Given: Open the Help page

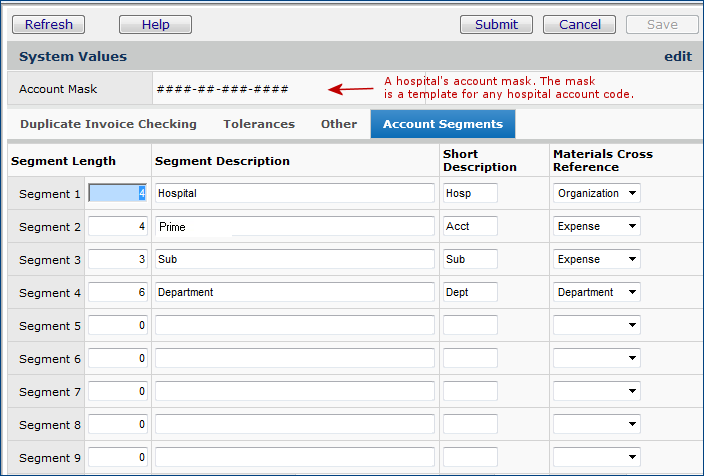Looking at the screenshot, I should 155,24.
